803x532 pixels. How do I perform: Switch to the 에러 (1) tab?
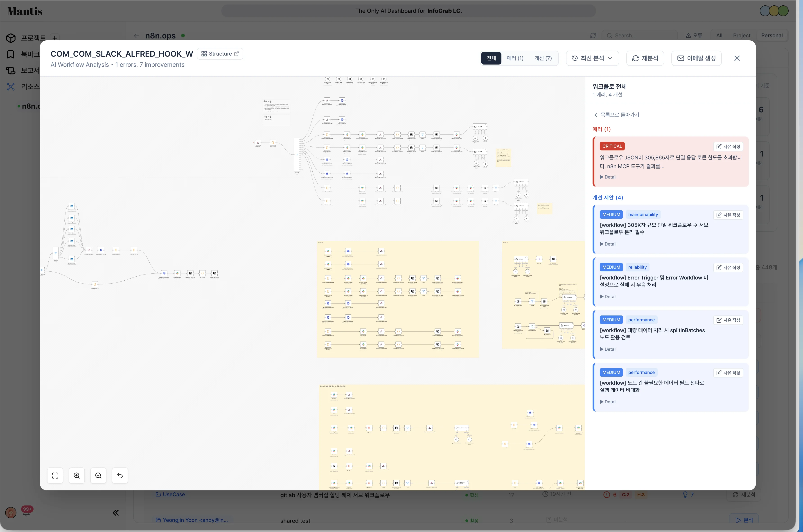(x=515, y=58)
